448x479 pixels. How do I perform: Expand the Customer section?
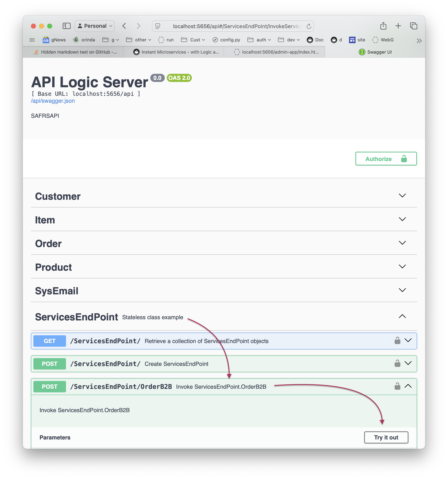(224, 196)
